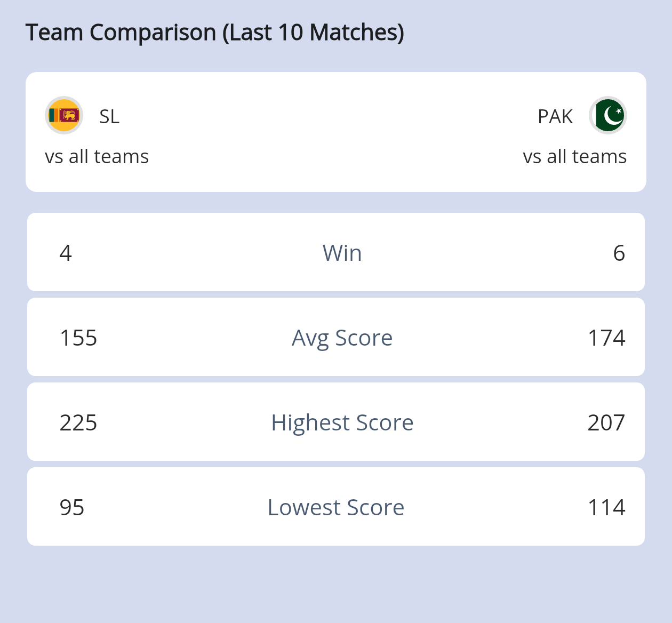Select the PAK team name
Viewport: 672px width, 623px height.
coord(555,116)
